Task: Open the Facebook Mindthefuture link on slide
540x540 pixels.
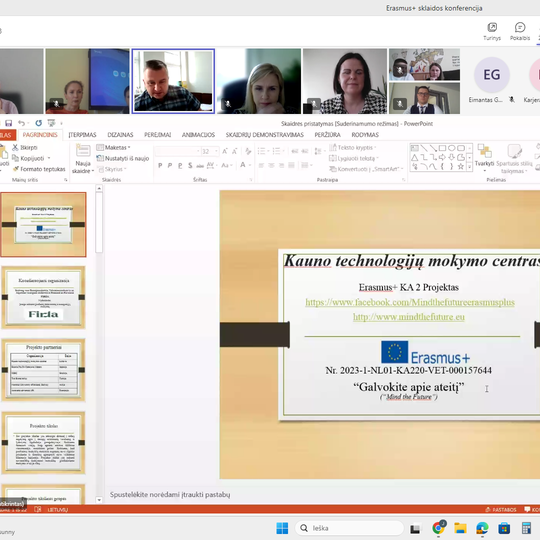Action: pos(410,302)
